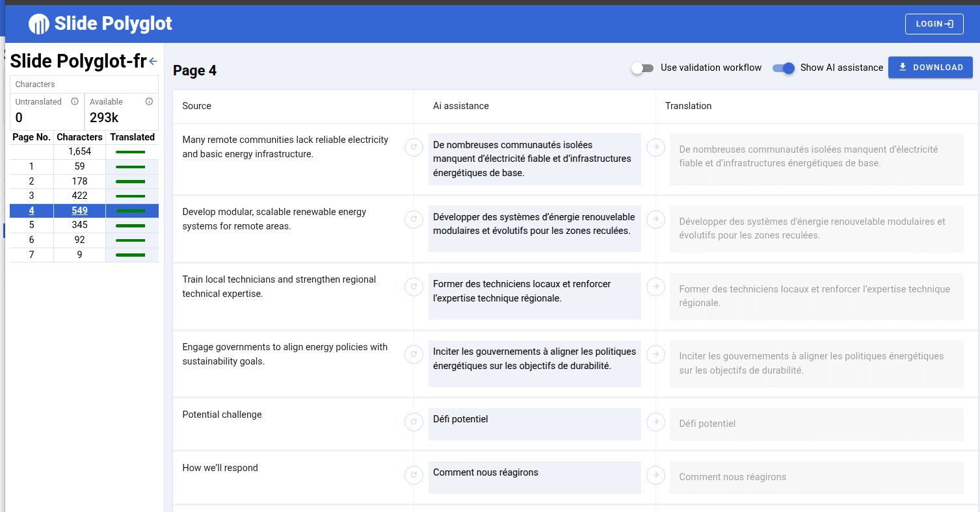Click the Slide Polyglot logo icon
This screenshot has height=512, width=980.
pos(39,24)
